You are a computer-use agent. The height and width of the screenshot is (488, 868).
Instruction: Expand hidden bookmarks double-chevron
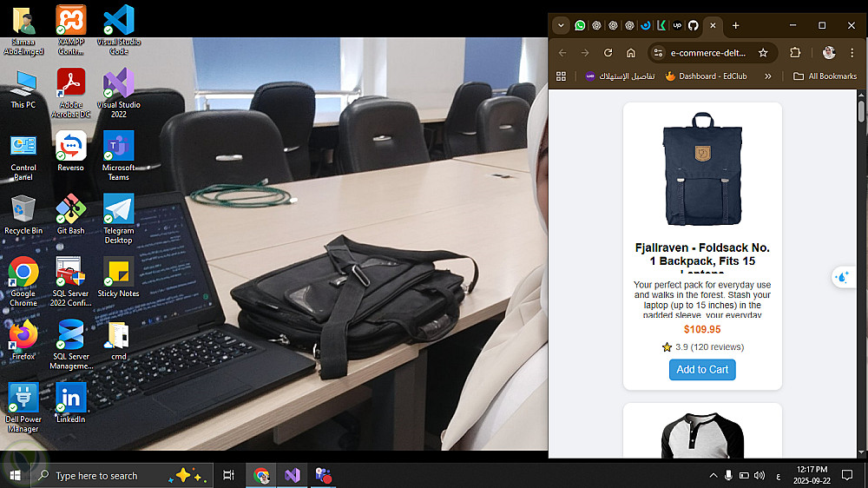tap(768, 76)
